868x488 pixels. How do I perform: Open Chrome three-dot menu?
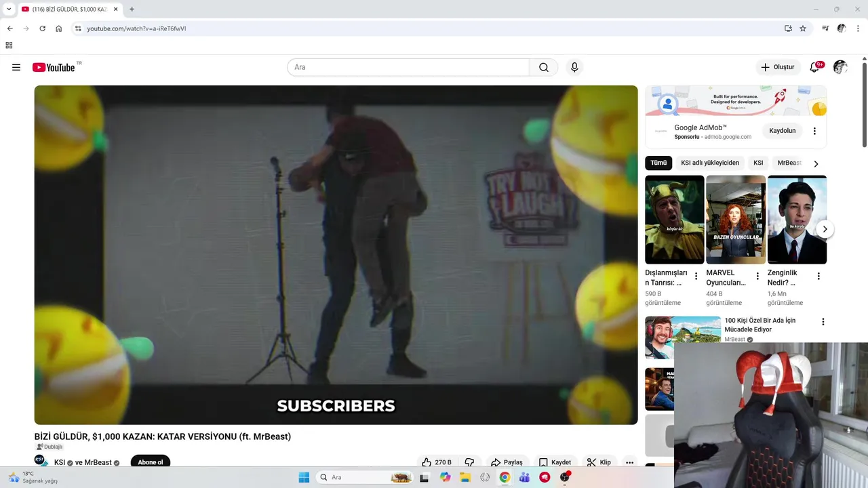point(858,28)
